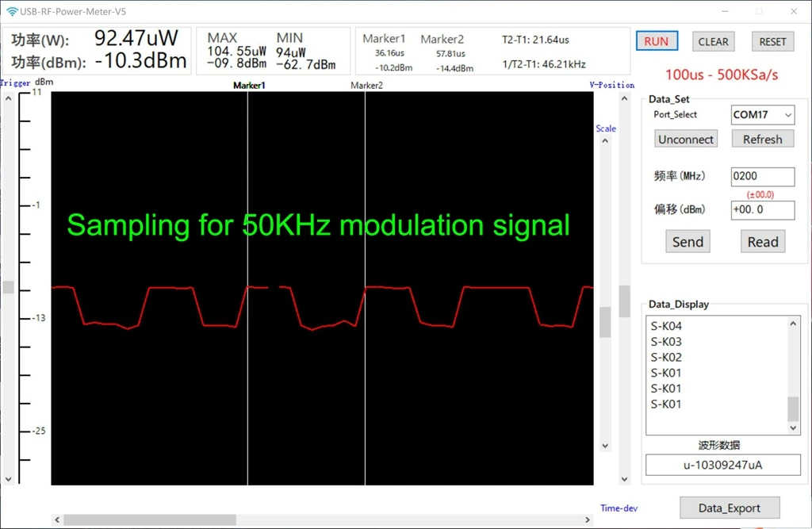Image resolution: width=812 pixels, height=529 pixels.
Task: Click the RUN button
Action: (x=656, y=40)
